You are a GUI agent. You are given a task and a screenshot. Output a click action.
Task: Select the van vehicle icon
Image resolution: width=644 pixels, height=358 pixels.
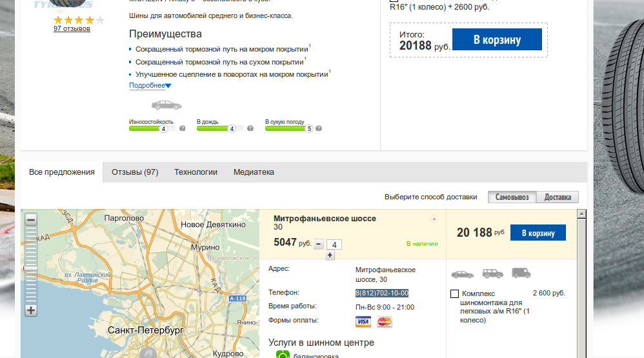[521, 273]
